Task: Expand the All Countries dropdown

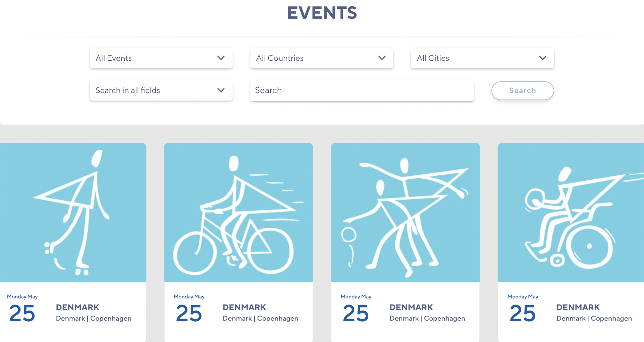Action: [x=322, y=58]
